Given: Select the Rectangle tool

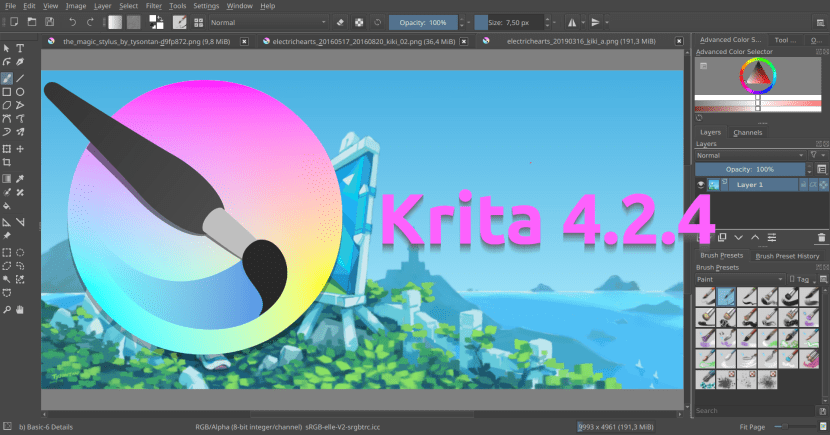Looking at the screenshot, I should (x=7, y=92).
